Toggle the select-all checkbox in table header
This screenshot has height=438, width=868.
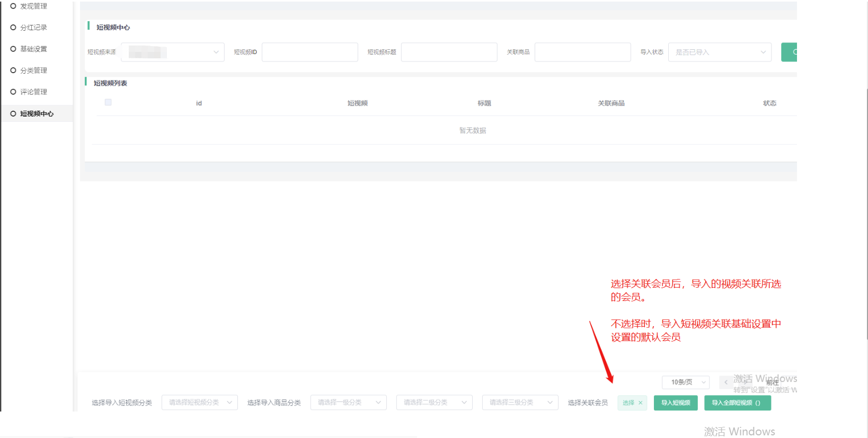[108, 102]
